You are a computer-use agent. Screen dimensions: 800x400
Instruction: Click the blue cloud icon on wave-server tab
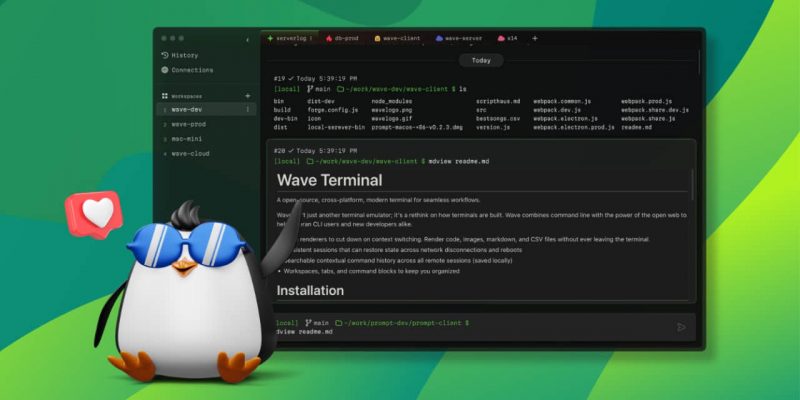(x=439, y=38)
